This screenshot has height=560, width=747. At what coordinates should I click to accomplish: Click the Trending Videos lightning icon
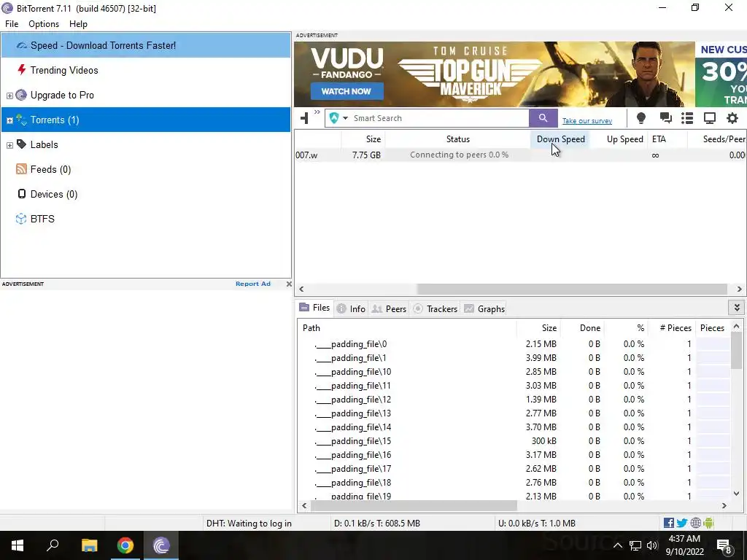click(x=21, y=70)
